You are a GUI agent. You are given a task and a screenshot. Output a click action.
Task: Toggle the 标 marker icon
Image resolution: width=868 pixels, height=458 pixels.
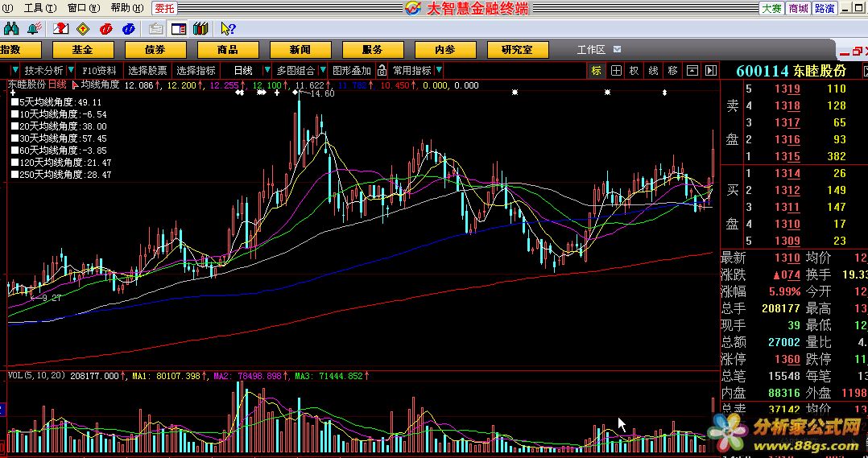click(596, 70)
